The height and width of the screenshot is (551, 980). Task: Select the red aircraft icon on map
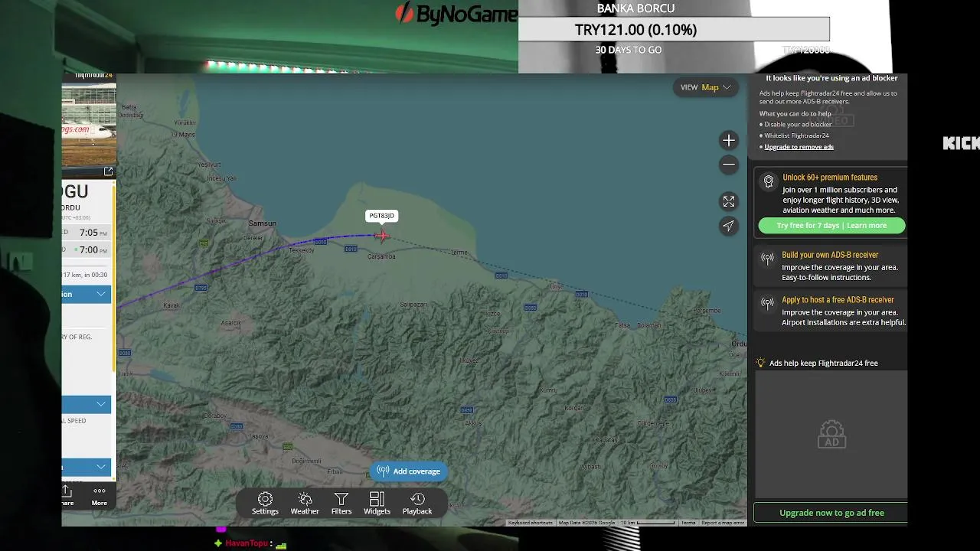point(381,235)
